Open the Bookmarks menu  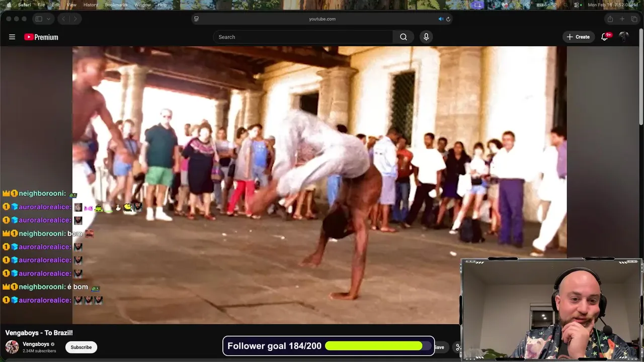click(x=115, y=5)
